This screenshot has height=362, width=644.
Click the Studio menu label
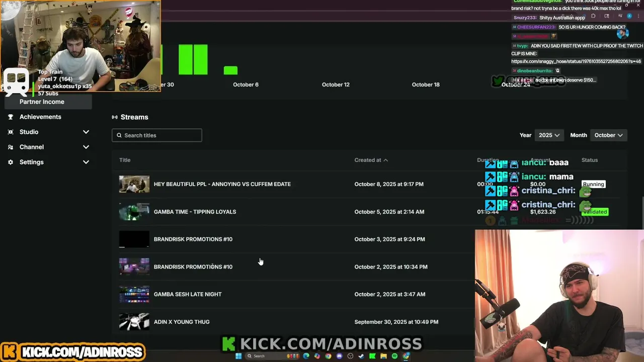(x=29, y=132)
